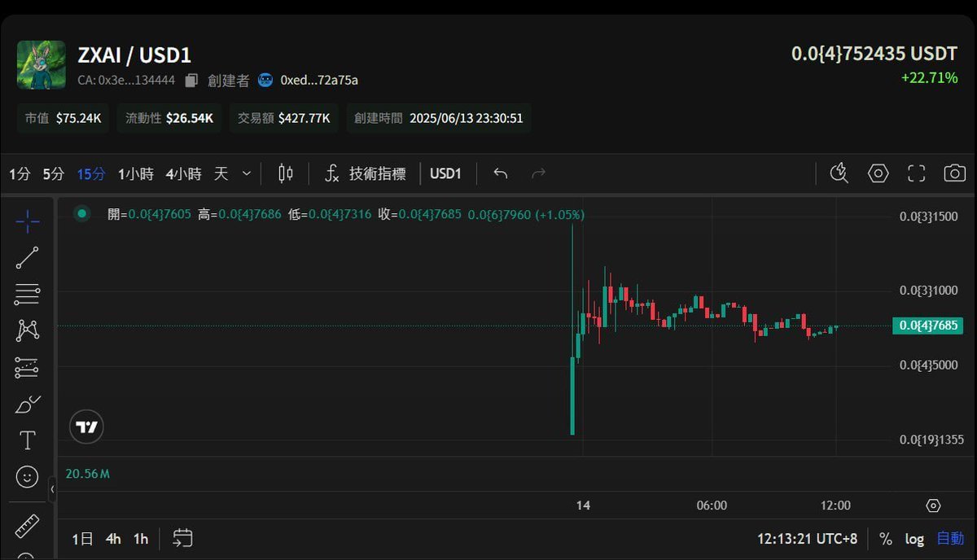Screen dimensions: 977x560
Task: Select the crosshair cursor tool
Action: [28, 221]
